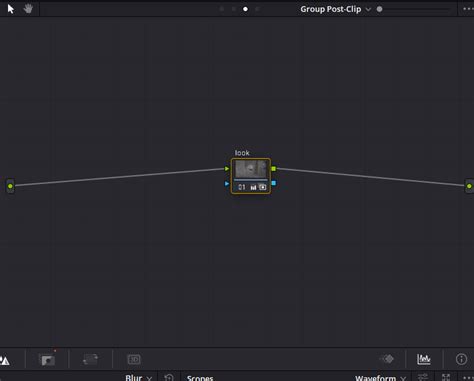
Task: Click the Scopes panel title
Action: [200, 378]
